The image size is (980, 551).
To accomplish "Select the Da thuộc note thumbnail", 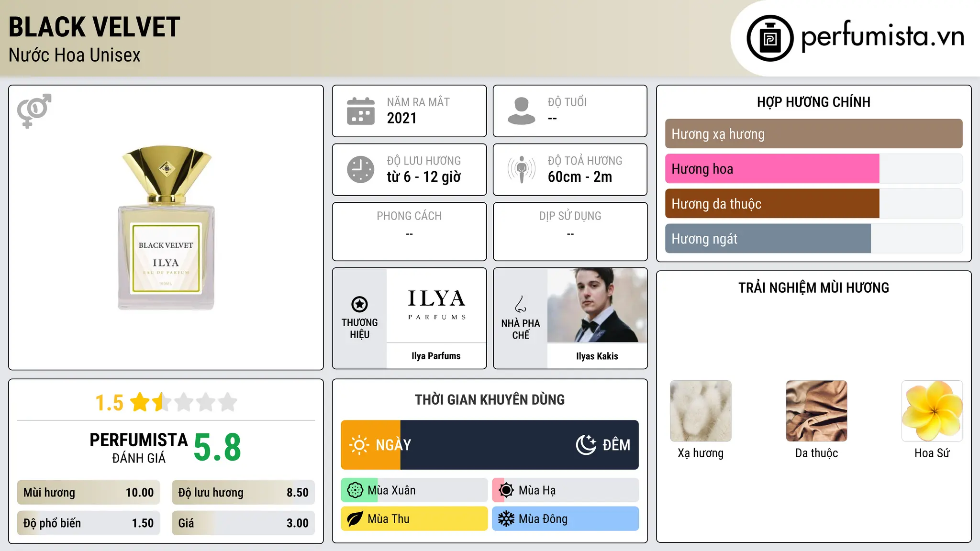I will pyautogui.click(x=816, y=411).
